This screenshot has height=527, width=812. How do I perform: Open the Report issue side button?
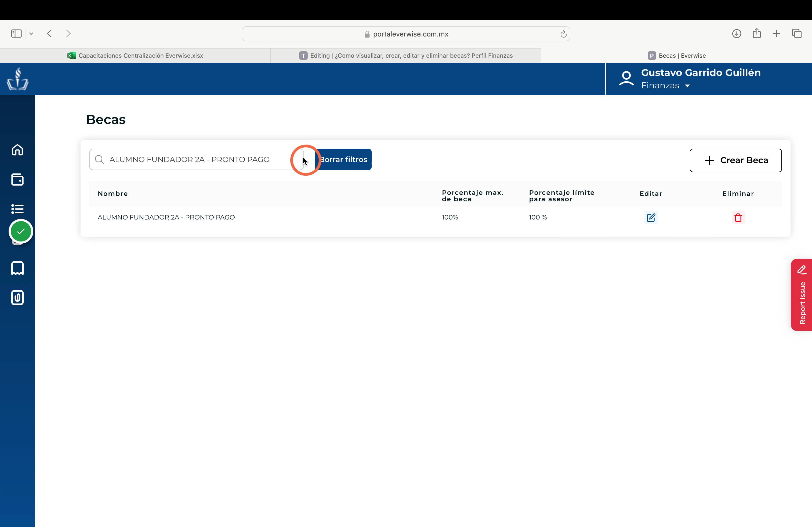[x=802, y=295]
